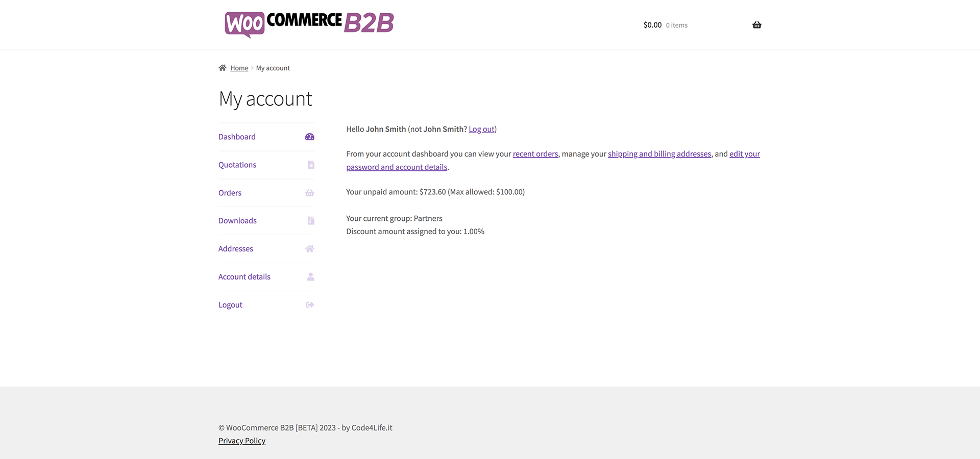Click the Home breadcrumb link
980x459 pixels.
pos(239,68)
